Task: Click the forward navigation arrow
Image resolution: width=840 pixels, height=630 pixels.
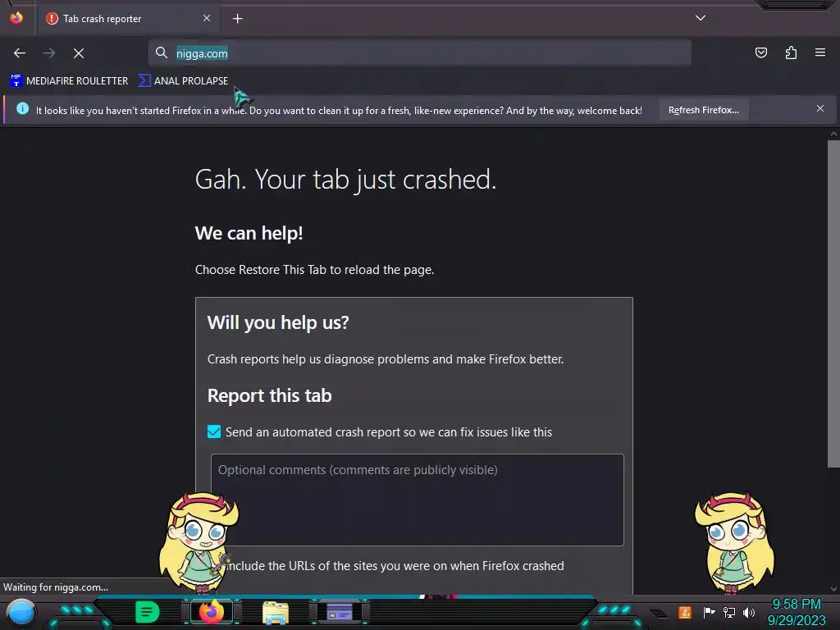Action: (x=49, y=53)
